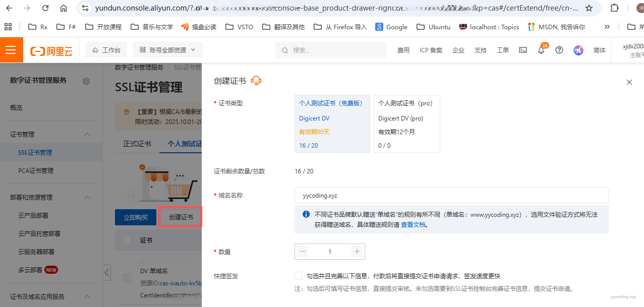644x307 pixels.
Task: Open PCA证书管理 in the sidebar
Action: 36,171
